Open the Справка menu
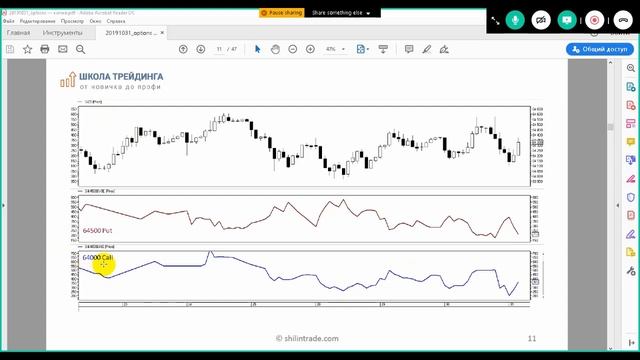 [116, 21]
